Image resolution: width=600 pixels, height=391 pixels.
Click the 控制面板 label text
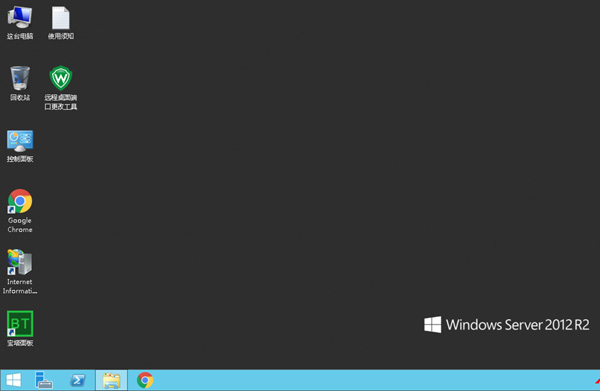click(20, 159)
